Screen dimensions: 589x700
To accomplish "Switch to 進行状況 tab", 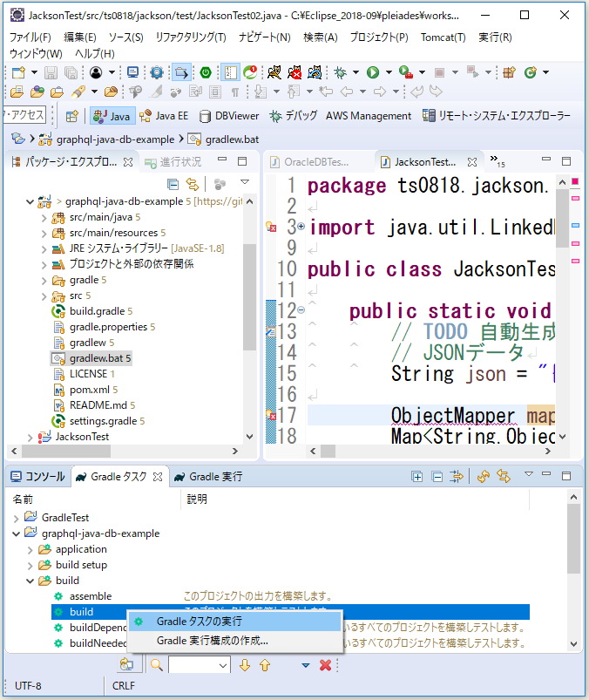I will [x=173, y=162].
